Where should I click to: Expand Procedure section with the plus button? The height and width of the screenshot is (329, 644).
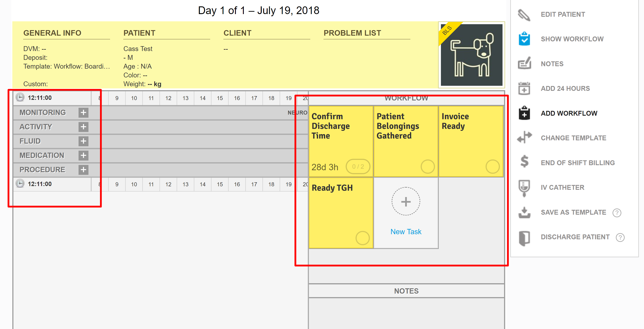[x=83, y=170]
